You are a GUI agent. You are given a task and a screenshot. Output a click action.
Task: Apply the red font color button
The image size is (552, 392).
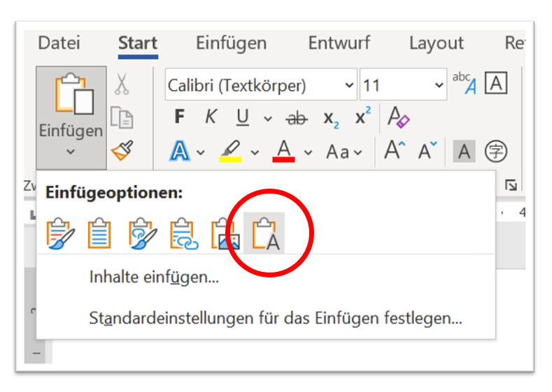283,151
